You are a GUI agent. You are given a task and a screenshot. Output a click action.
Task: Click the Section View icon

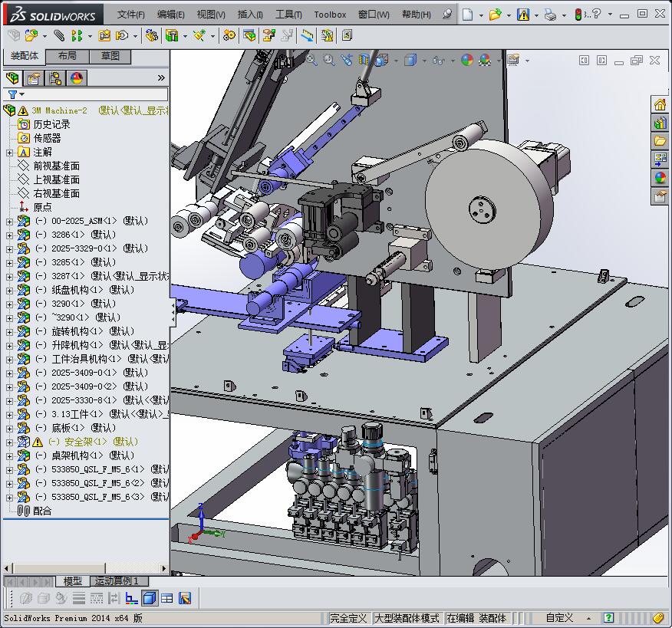click(x=364, y=60)
